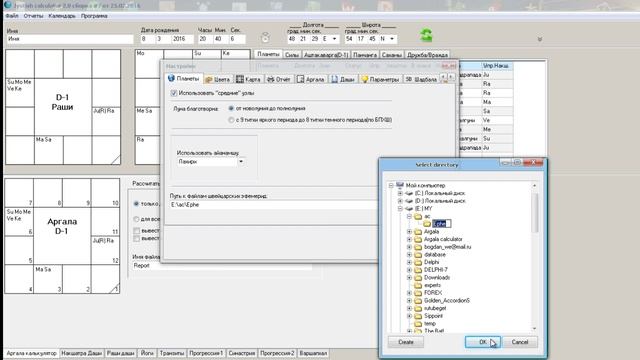Click the Отчёт tab printer icon
The image size is (640, 360).
pos(271,79)
